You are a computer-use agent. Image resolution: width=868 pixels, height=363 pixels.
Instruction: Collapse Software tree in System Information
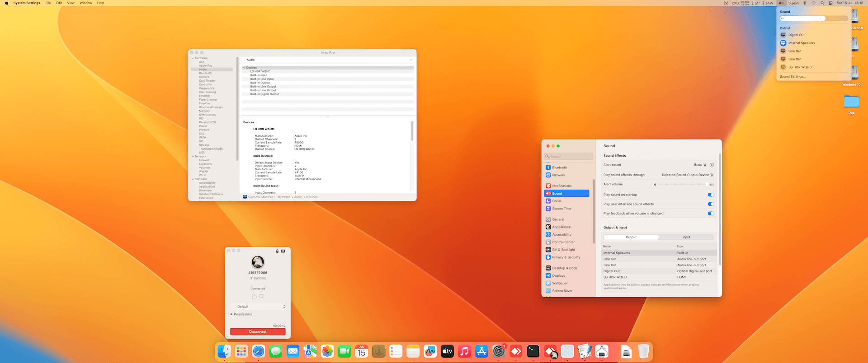point(193,179)
